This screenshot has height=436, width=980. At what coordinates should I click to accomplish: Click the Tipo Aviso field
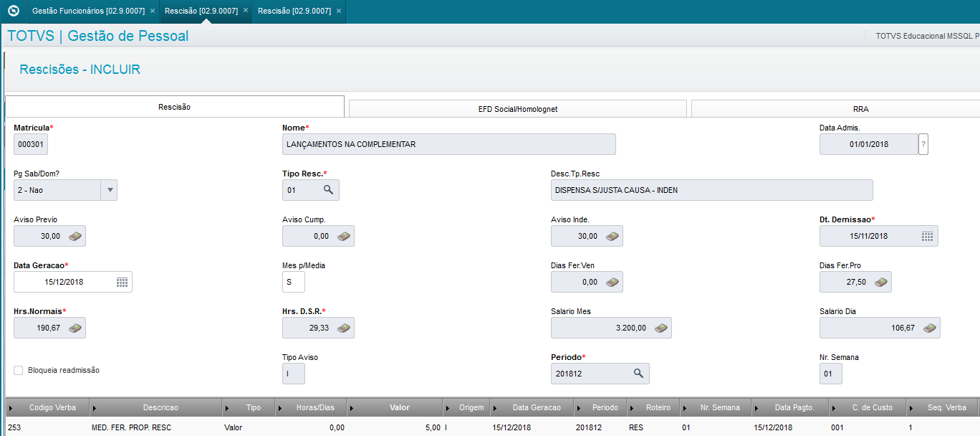294,374
